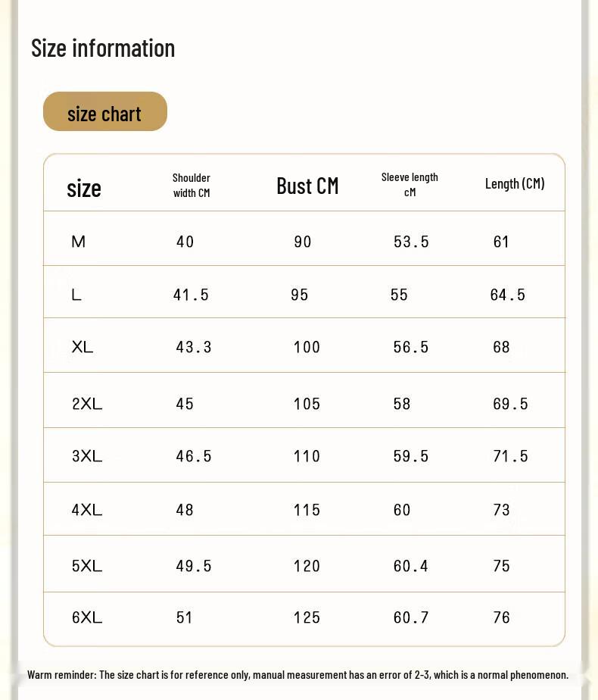
Task: Select the 2XL size row label
Action: (87, 404)
